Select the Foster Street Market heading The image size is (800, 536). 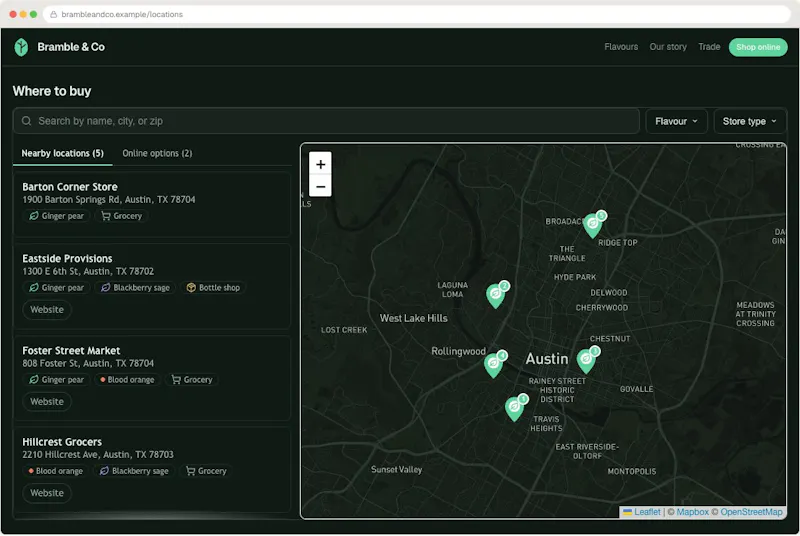click(x=71, y=350)
